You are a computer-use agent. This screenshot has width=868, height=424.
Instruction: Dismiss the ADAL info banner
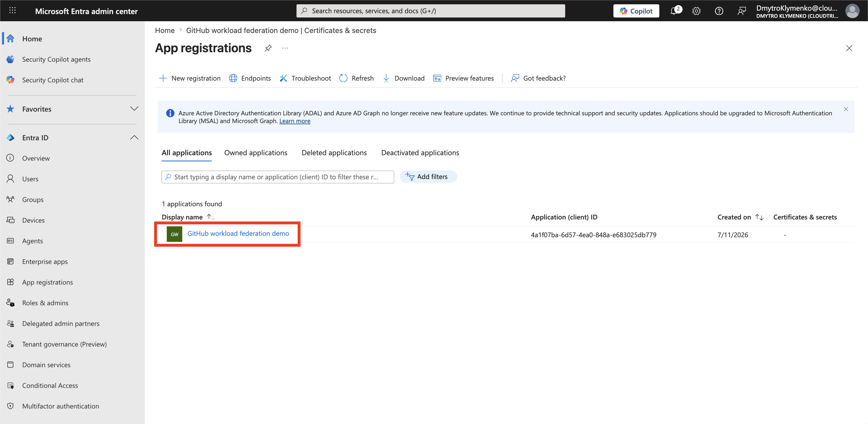(x=846, y=109)
